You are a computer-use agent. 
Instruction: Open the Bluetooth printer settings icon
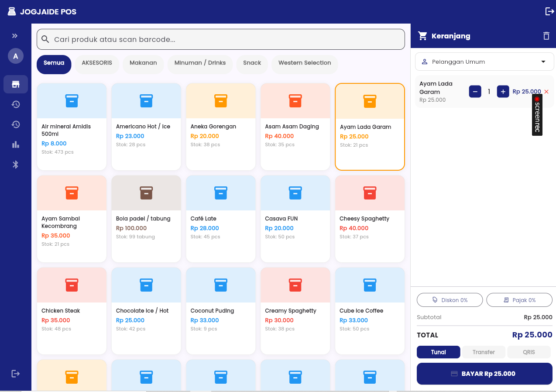16,165
